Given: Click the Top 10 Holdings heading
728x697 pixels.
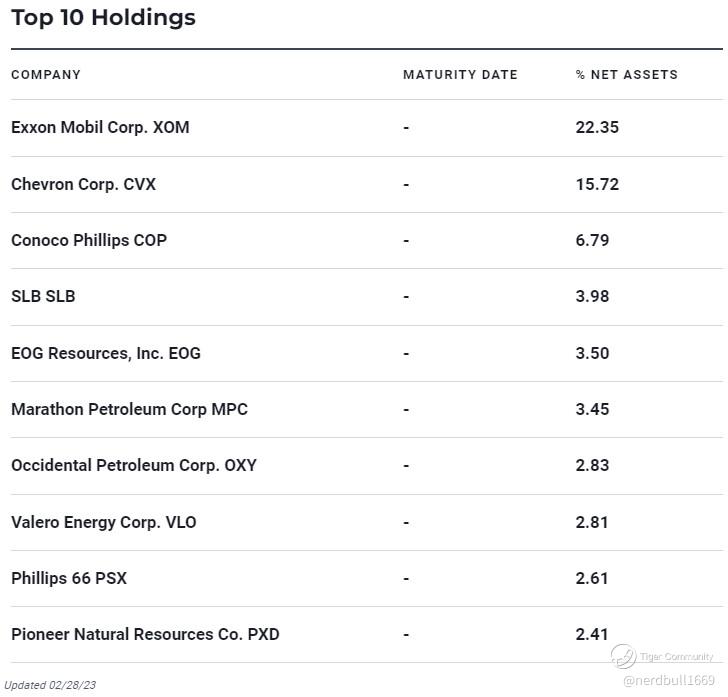Looking at the screenshot, I should pyautogui.click(x=103, y=17).
